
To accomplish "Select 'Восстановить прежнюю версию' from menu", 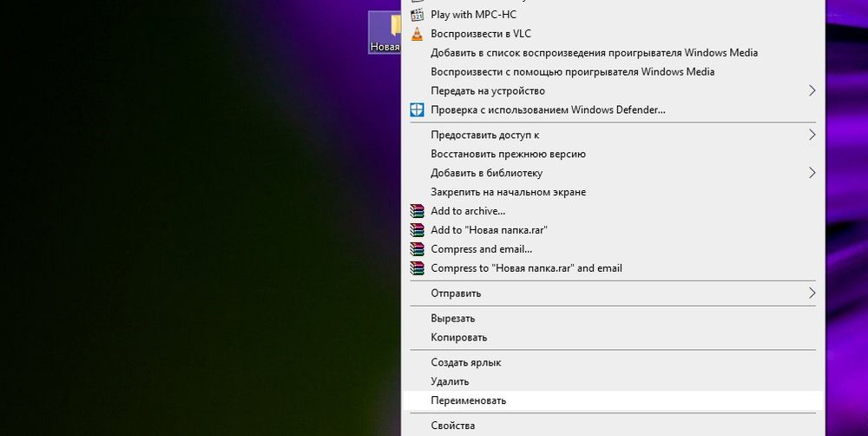I will tap(508, 154).
